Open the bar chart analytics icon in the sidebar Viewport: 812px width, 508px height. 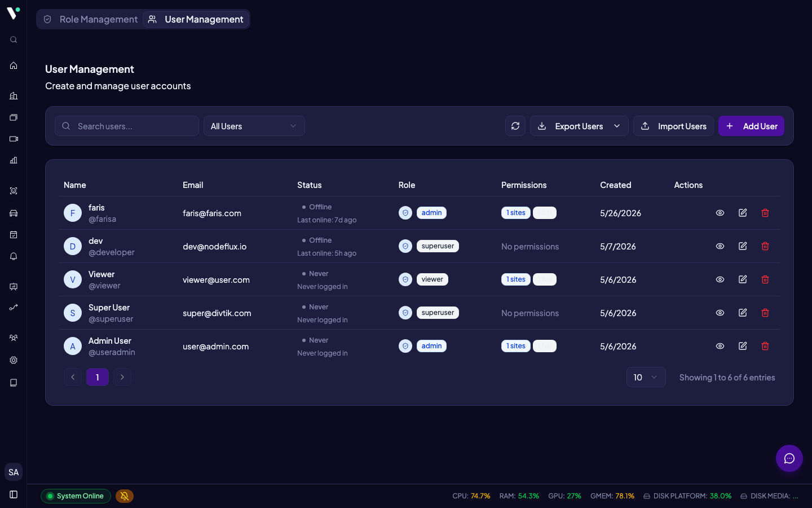(14, 160)
